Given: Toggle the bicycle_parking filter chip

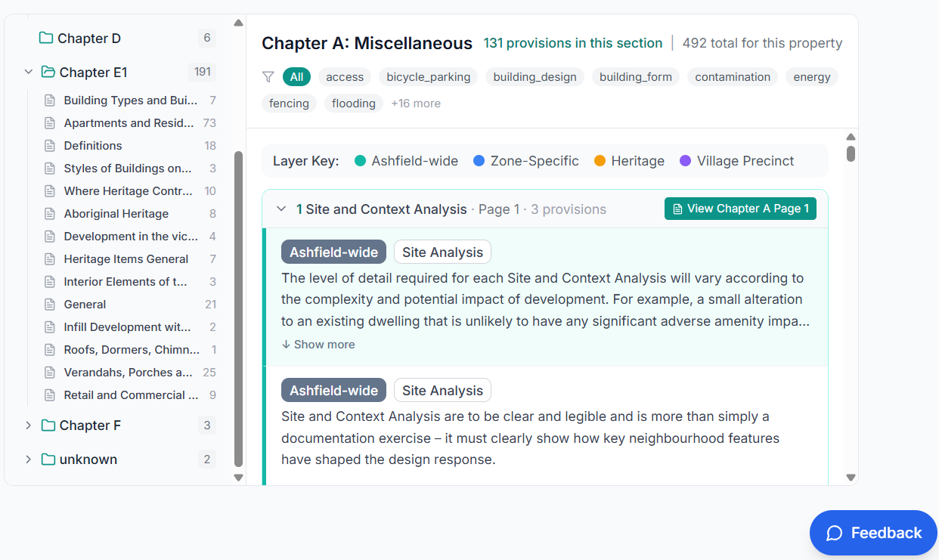Looking at the screenshot, I should (x=428, y=77).
